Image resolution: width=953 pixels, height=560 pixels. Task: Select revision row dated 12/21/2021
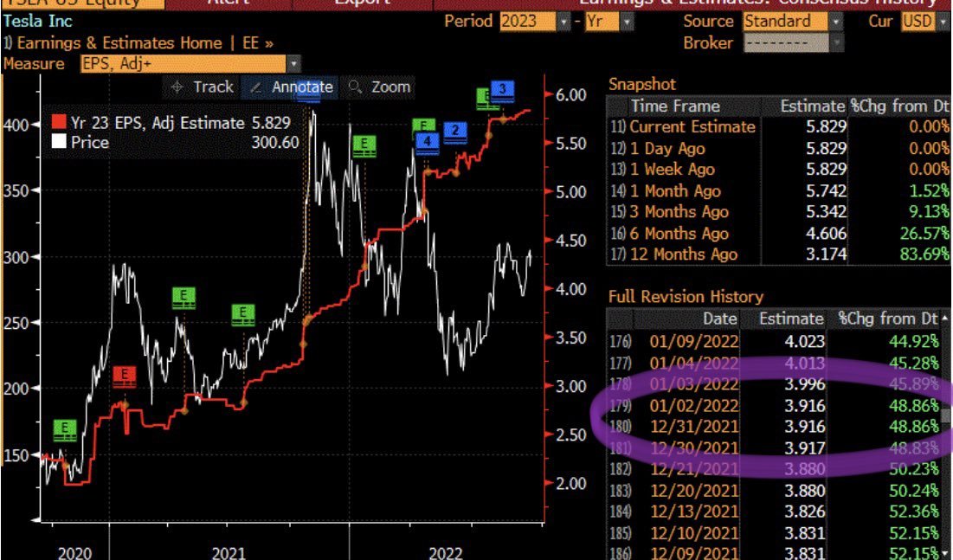tap(775, 469)
